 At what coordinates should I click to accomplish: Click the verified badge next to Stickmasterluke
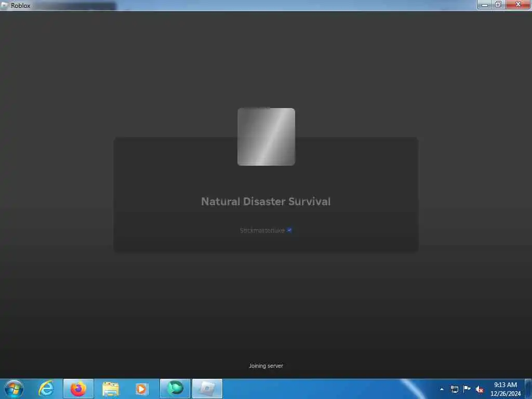(x=289, y=230)
